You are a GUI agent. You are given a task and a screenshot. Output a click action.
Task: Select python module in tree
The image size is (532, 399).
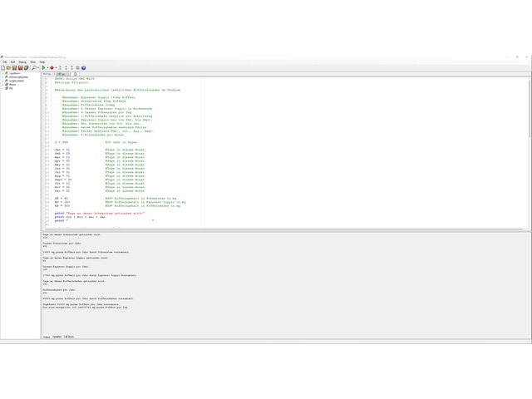tap(15, 73)
